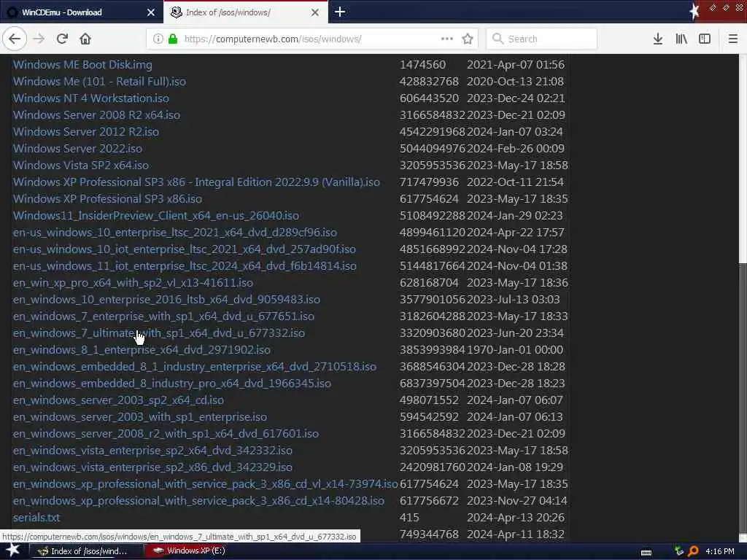Open the Downloads panel
The image size is (747, 560).
coord(657,39)
